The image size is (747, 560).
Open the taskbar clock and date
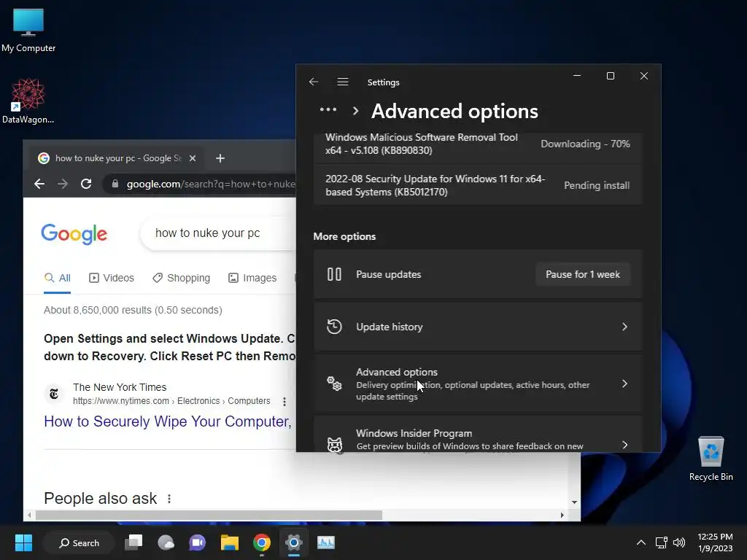click(x=715, y=542)
